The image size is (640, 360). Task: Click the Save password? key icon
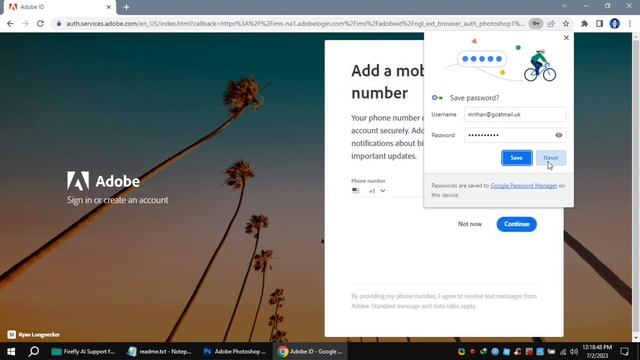pyautogui.click(x=437, y=98)
